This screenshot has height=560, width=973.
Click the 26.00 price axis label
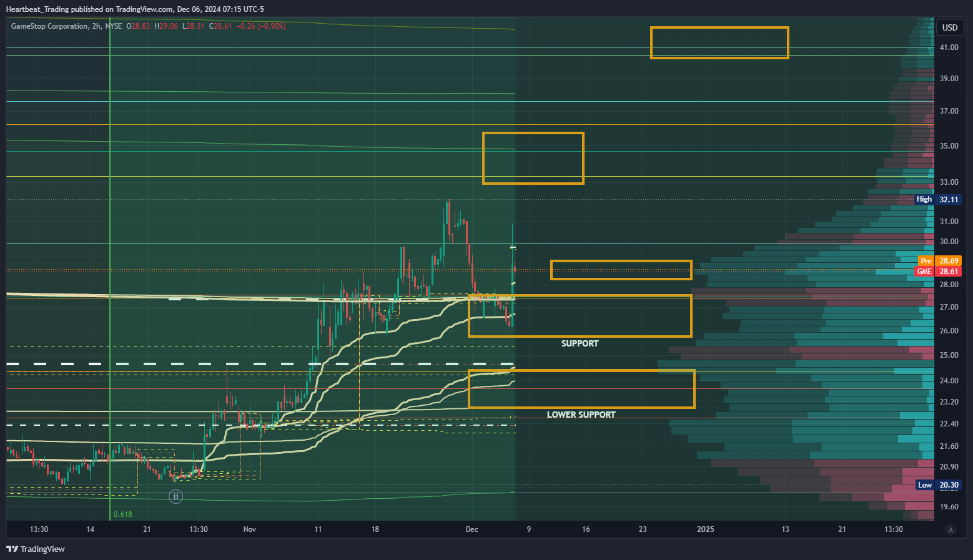[x=949, y=331]
